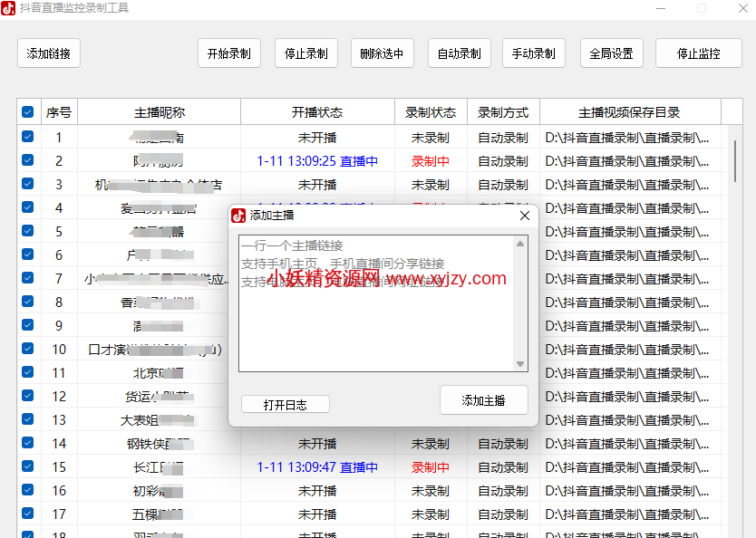Click the 未录制 cell in row 16
756x538 pixels.
tap(431, 491)
